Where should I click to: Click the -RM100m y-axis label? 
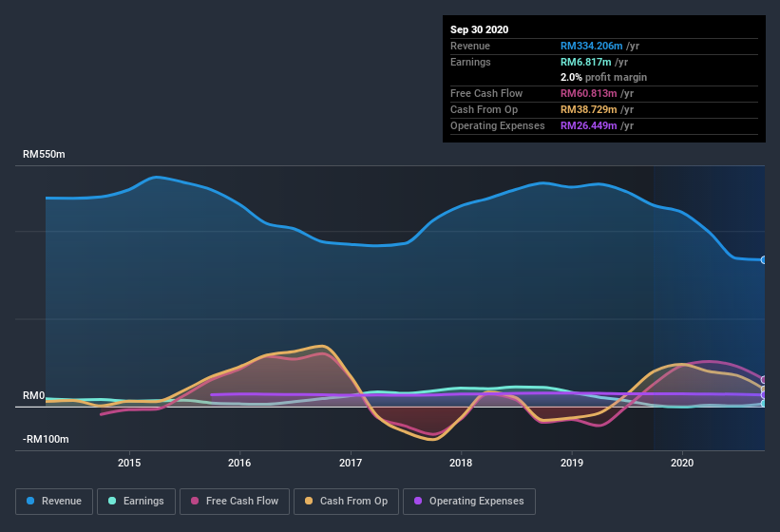(46, 439)
